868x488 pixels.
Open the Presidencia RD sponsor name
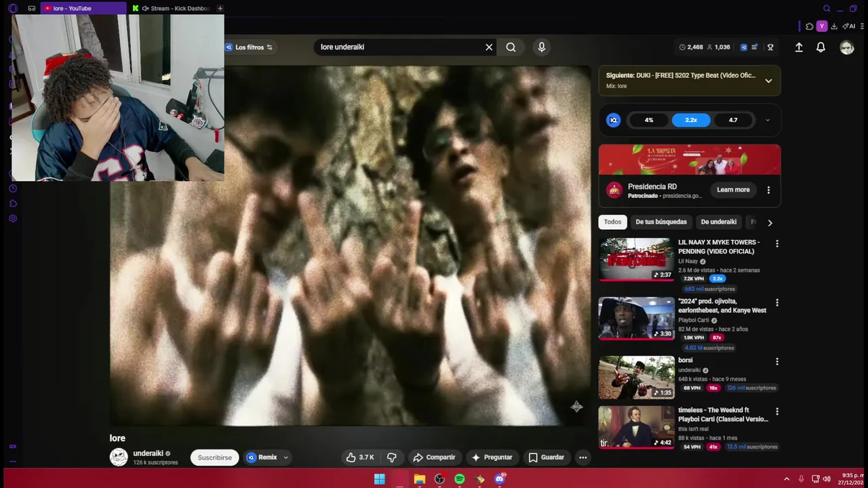[x=652, y=186]
